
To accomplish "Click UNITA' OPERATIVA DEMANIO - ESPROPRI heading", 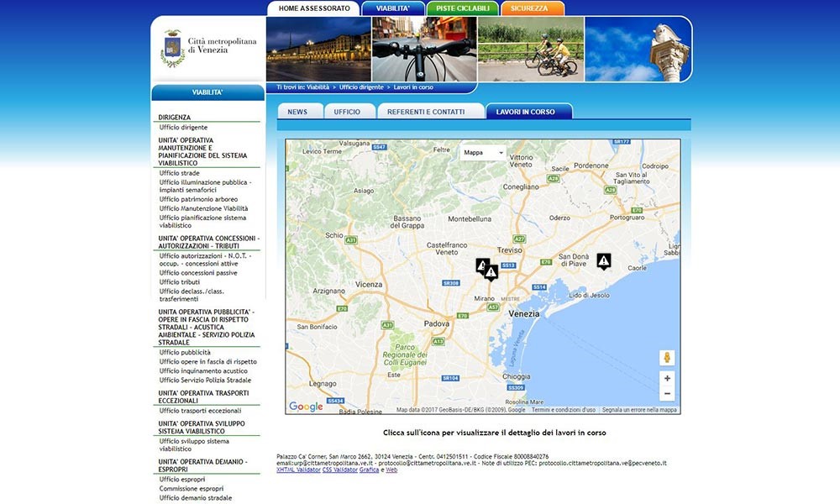I will tap(202, 465).
